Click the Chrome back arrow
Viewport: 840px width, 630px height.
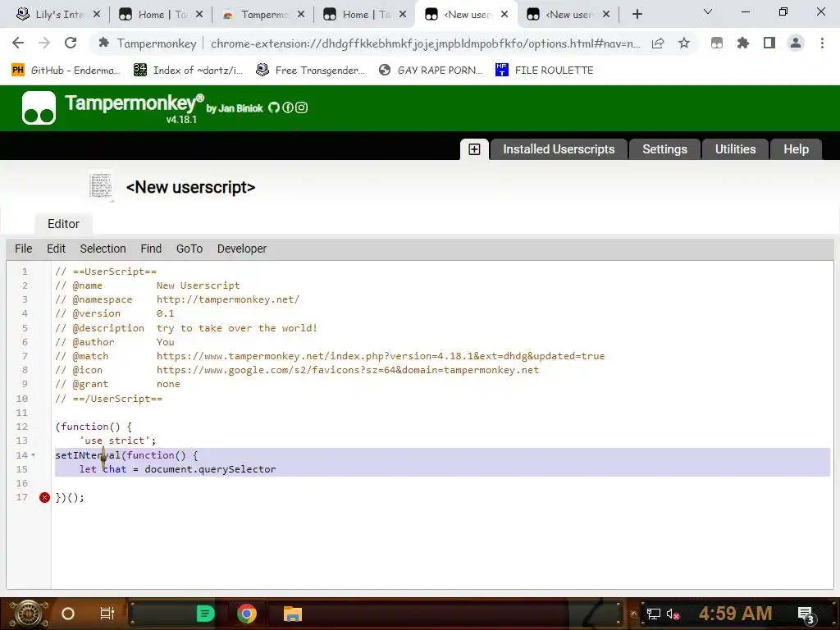[18, 43]
